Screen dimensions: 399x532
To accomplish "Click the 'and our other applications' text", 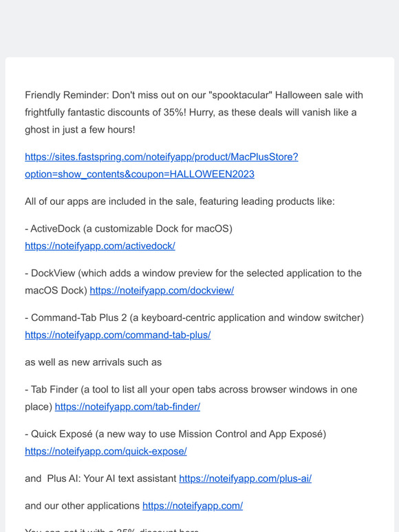I will [82, 505].
